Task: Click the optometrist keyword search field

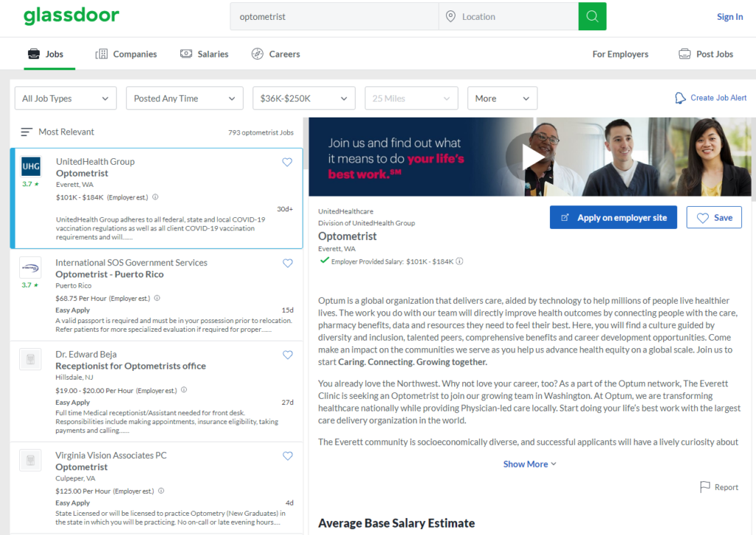Action: point(334,16)
